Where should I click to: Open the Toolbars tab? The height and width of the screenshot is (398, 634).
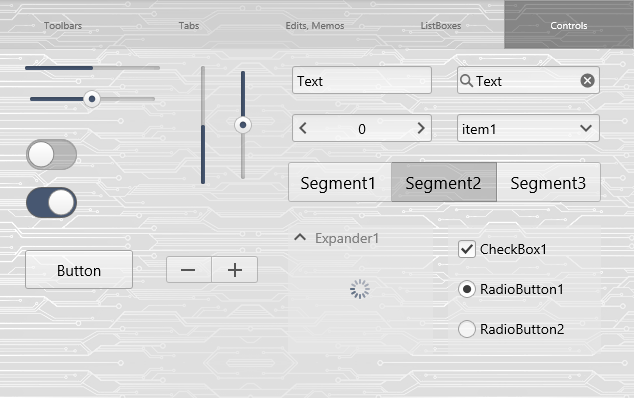point(63,25)
